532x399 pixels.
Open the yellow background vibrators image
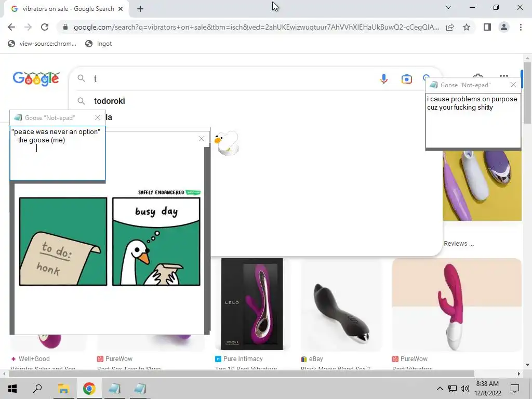482,185
